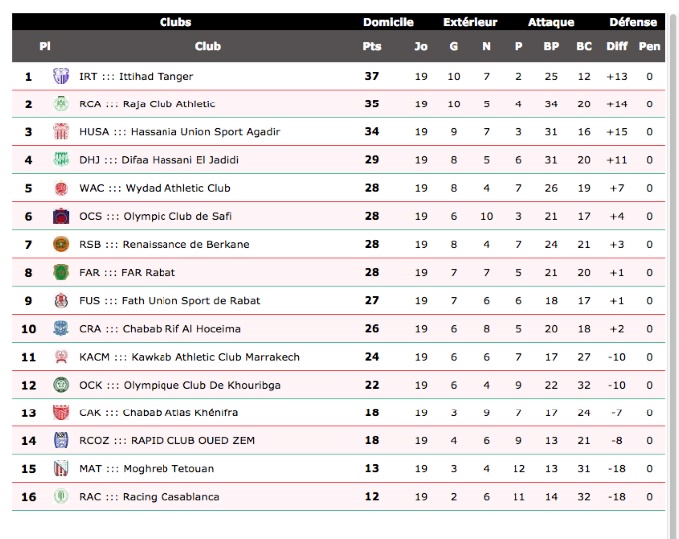This screenshot has height=539, width=679.
Task: Open the Attaque tab
Action: (x=551, y=22)
